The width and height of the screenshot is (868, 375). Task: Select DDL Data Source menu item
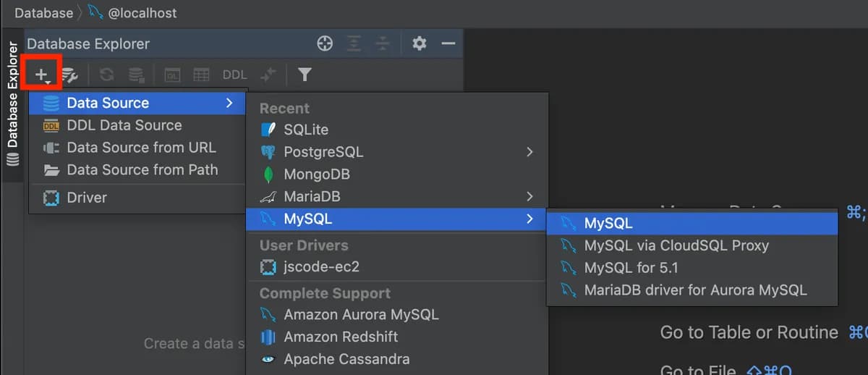coord(137,125)
